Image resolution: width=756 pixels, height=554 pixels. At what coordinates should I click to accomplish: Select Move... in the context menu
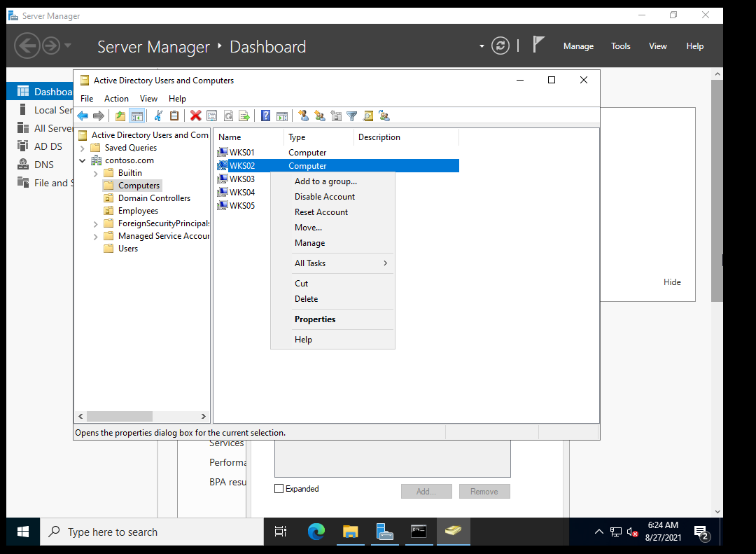[332, 228]
